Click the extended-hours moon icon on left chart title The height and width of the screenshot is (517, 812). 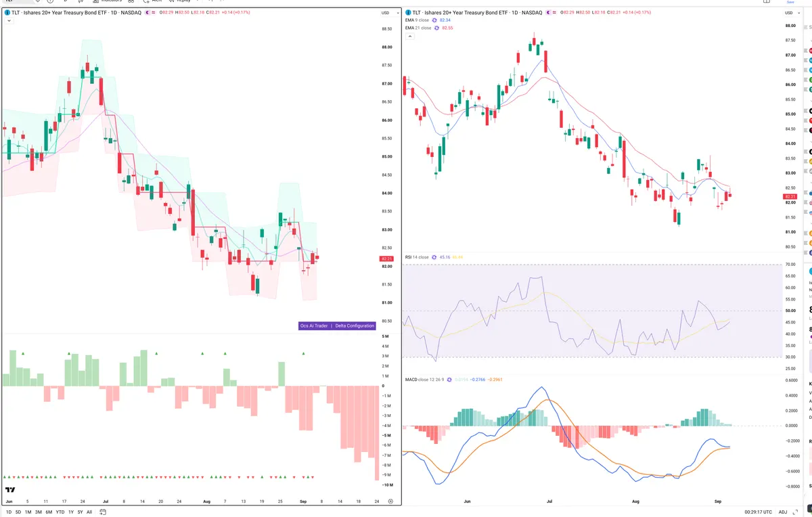tap(146, 13)
